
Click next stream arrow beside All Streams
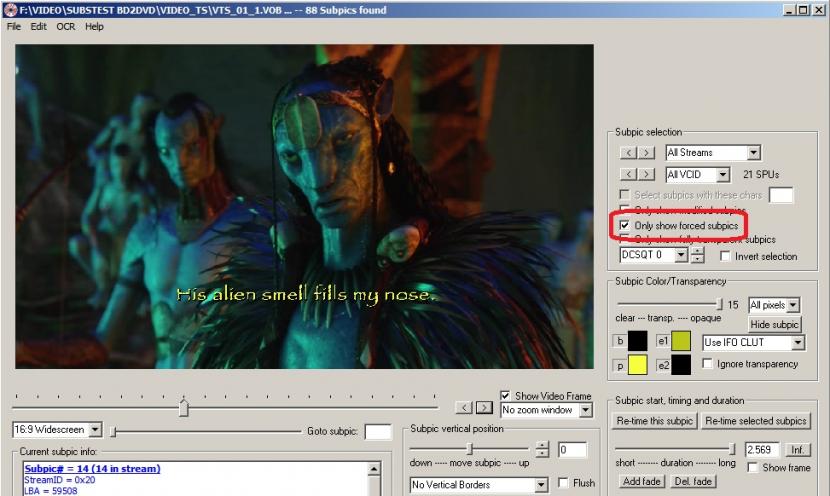tap(646, 153)
